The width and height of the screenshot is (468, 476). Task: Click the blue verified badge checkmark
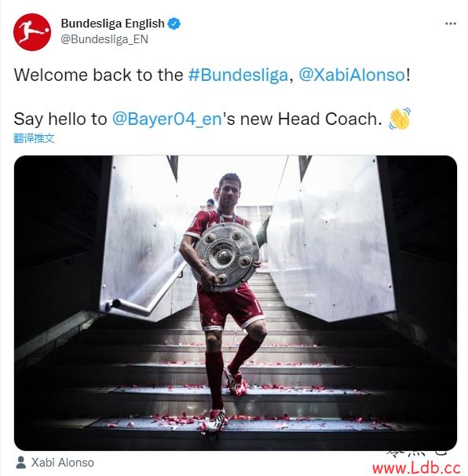pyautogui.click(x=174, y=24)
